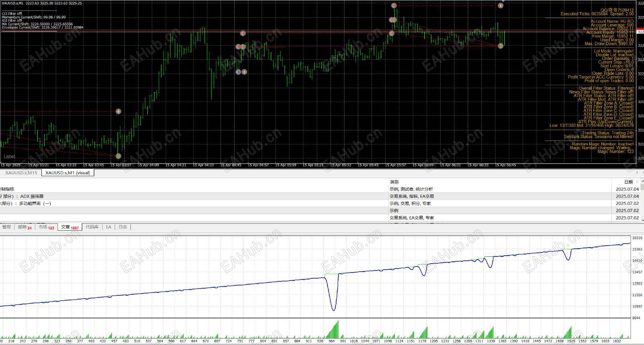Image resolution: width=644 pixels, height=345 pixels.
Task: Click the ATR Filter Zone A: Closed! text
Action: point(609,103)
